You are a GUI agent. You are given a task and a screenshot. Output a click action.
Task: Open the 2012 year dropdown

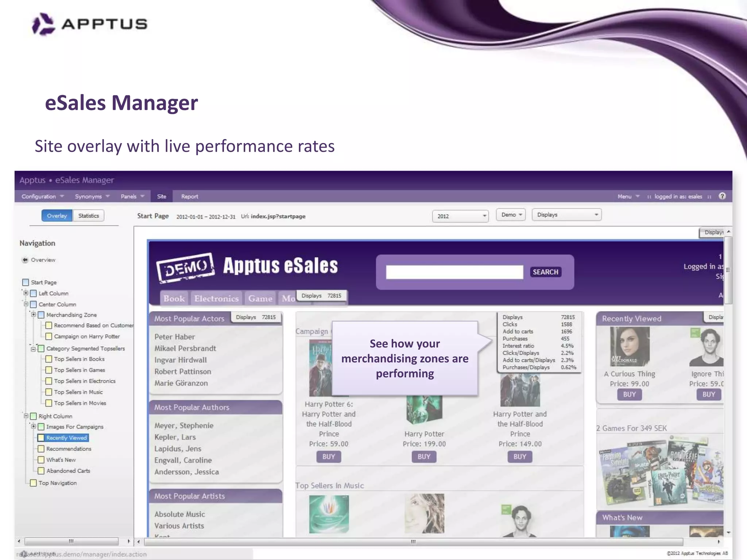(x=460, y=216)
